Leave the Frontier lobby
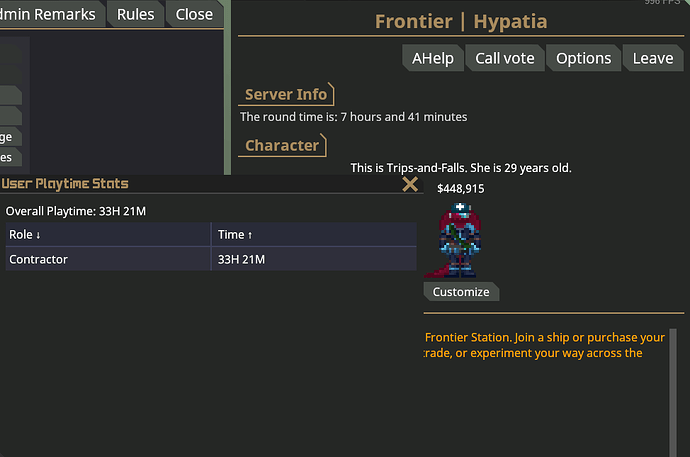The height and width of the screenshot is (457, 690). 653,58
